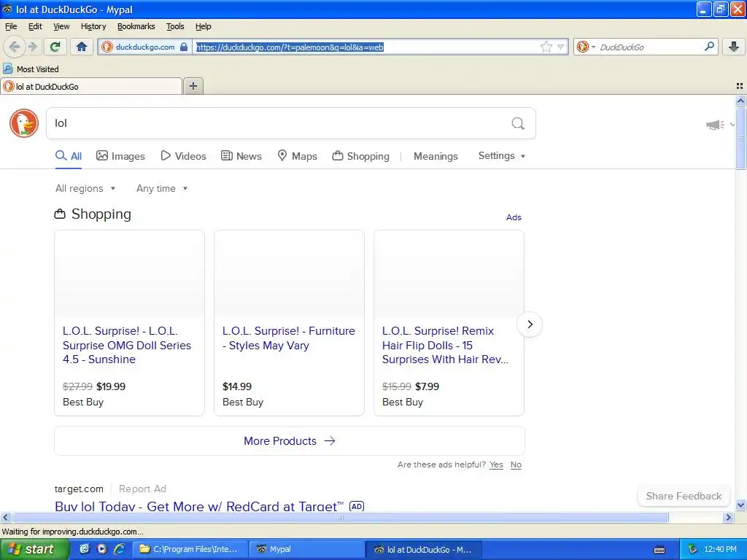This screenshot has width=747, height=560.
Task: Click the megaphone icon in header
Action: click(715, 125)
